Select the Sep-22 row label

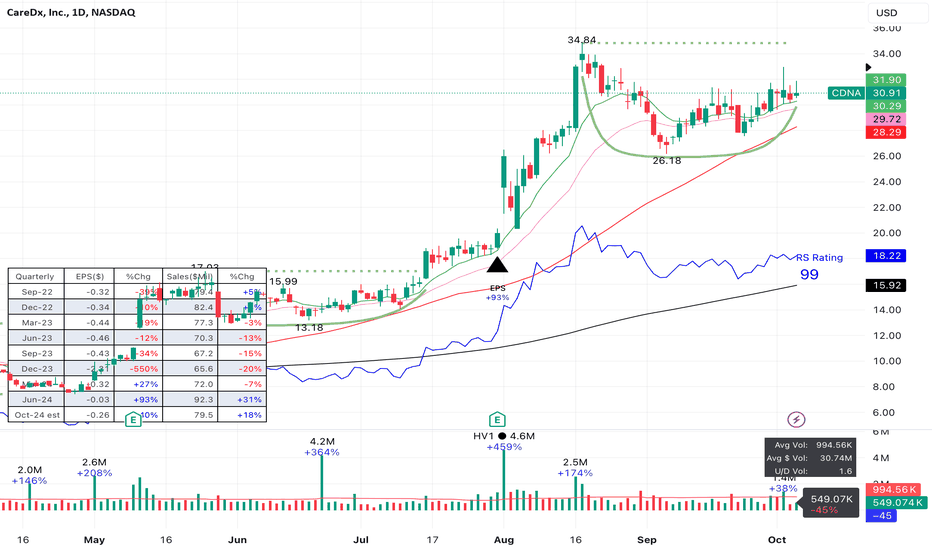click(x=37, y=292)
